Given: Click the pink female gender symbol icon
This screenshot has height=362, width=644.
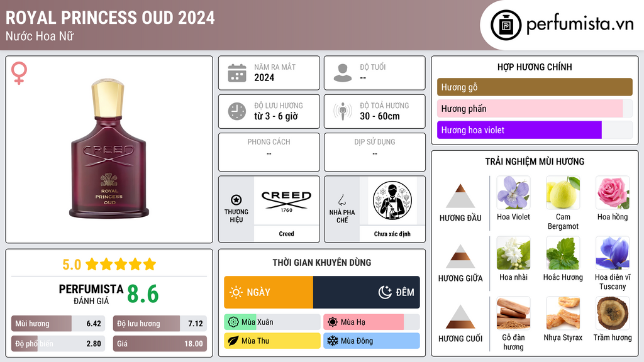Looking at the screenshot, I should (x=19, y=73).
